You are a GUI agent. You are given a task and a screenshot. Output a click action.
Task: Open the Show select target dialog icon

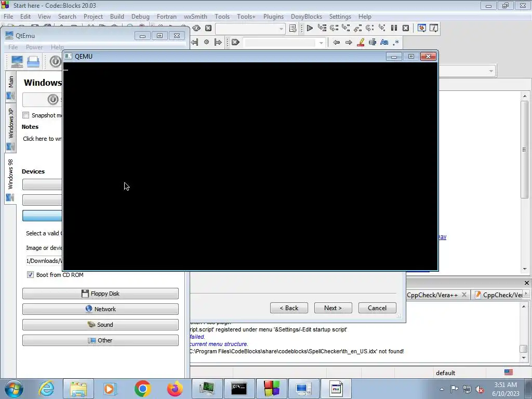coord(293,28)
